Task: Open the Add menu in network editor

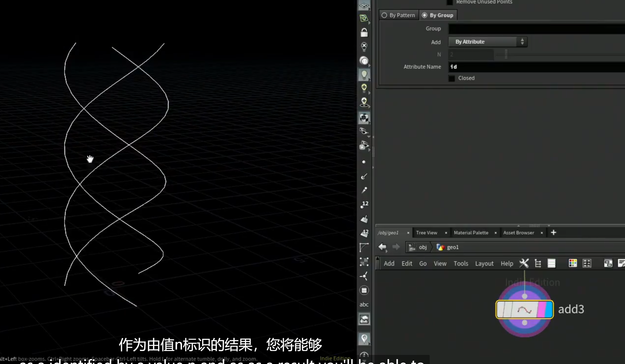Action: click(389, 264)
